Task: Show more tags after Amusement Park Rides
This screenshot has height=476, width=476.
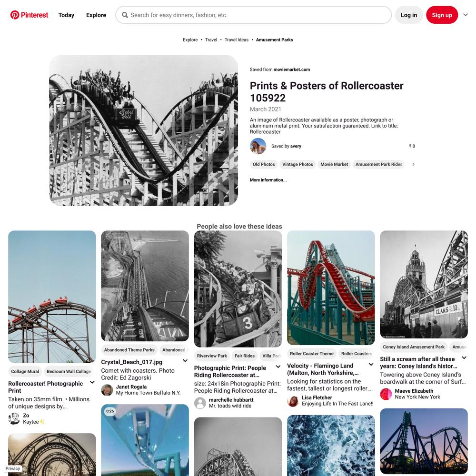Action: click(x=413, y=164)
